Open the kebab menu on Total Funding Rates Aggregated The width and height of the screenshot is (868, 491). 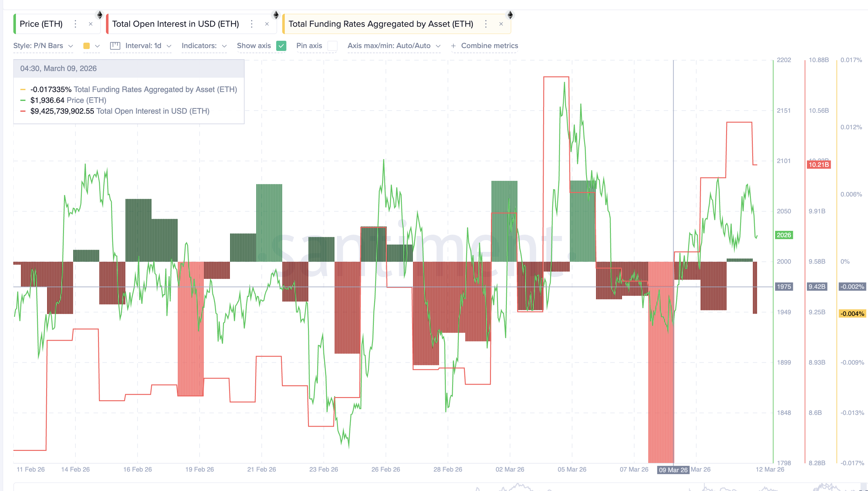coord(486,24)
